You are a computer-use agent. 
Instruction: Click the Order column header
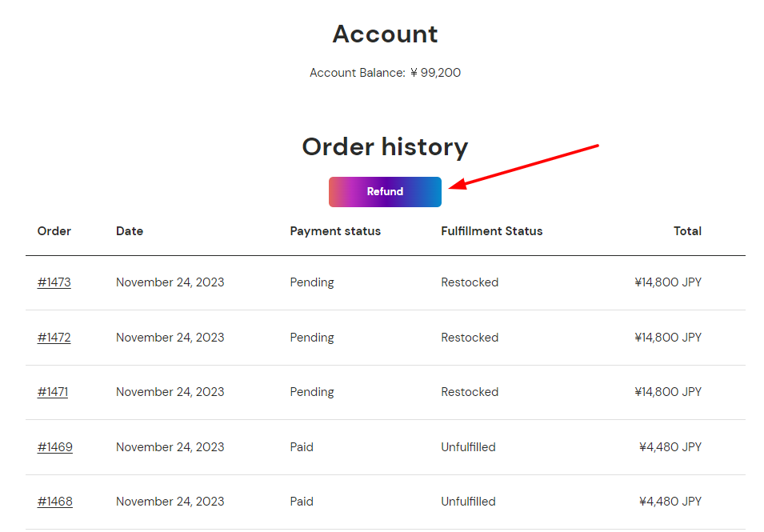[x=54, y=231]
